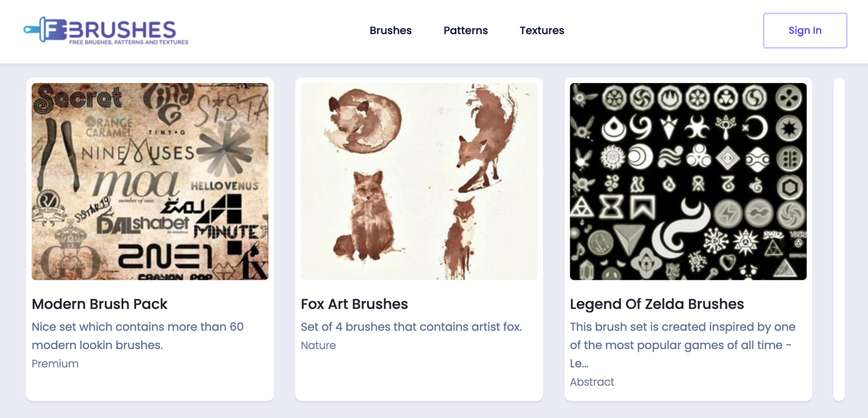Click the partially visible fourth card
The height and width of the screenshot is (418, 868).
[839, 239]
